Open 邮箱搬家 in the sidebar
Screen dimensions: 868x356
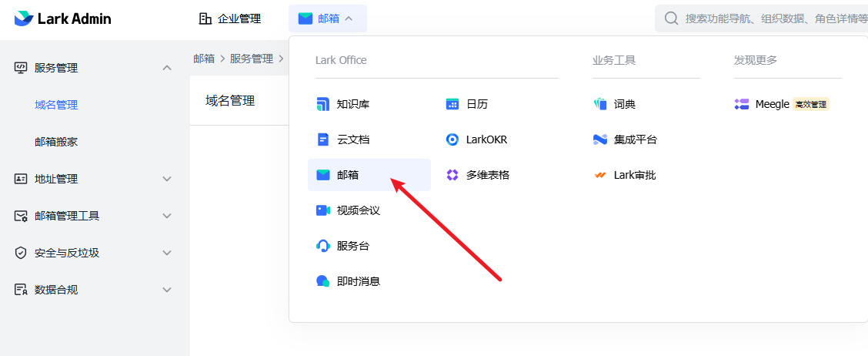click(56, 142)
